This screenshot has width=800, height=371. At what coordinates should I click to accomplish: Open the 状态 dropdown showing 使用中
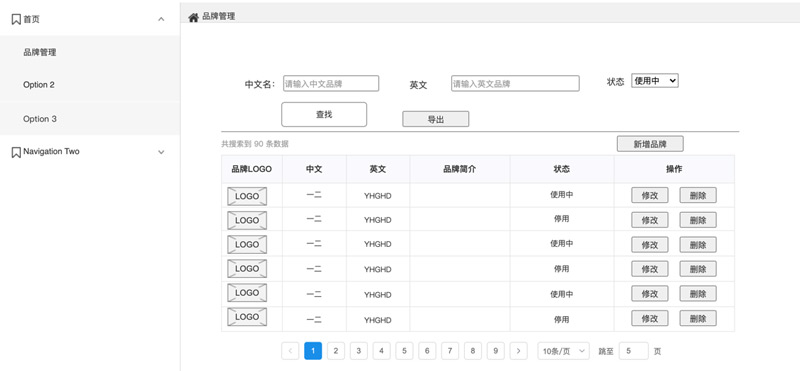click(x=655, y=81)
